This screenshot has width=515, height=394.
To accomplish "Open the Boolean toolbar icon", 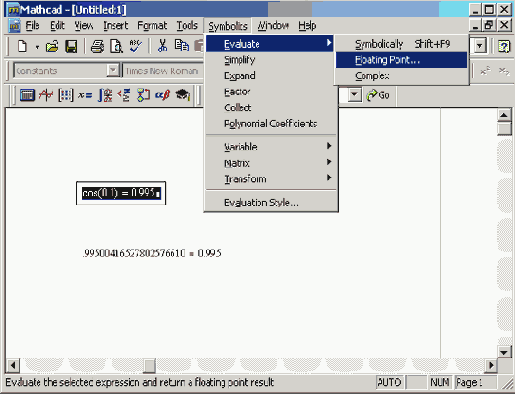I will [124, 95].
